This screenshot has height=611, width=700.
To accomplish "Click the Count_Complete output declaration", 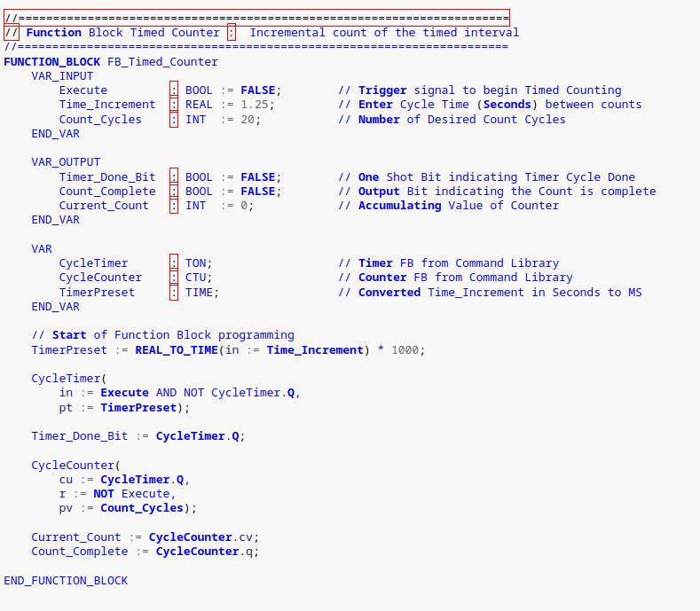I will click(x=107, y=192).
